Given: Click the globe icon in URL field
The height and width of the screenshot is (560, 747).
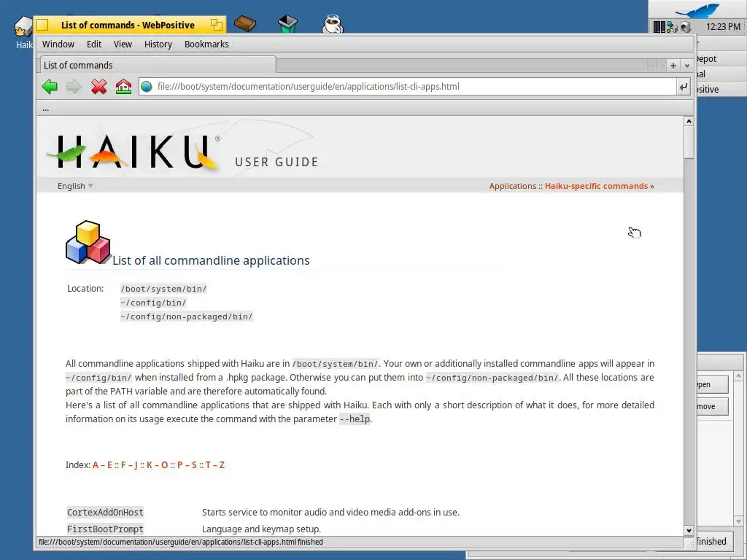Looking at the screenshot, I should pyautogui.click(x=147, y=87).
